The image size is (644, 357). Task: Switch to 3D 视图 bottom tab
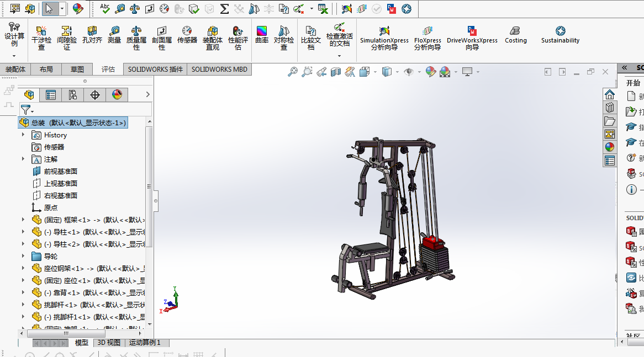coord(109,343)
